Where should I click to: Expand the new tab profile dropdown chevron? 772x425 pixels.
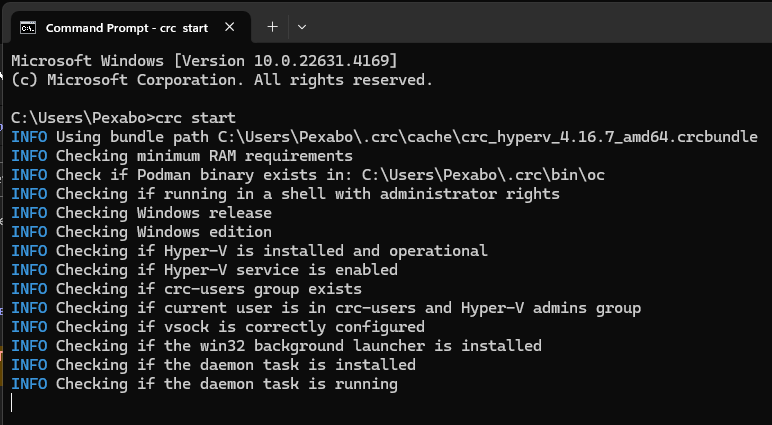(302, 27)
